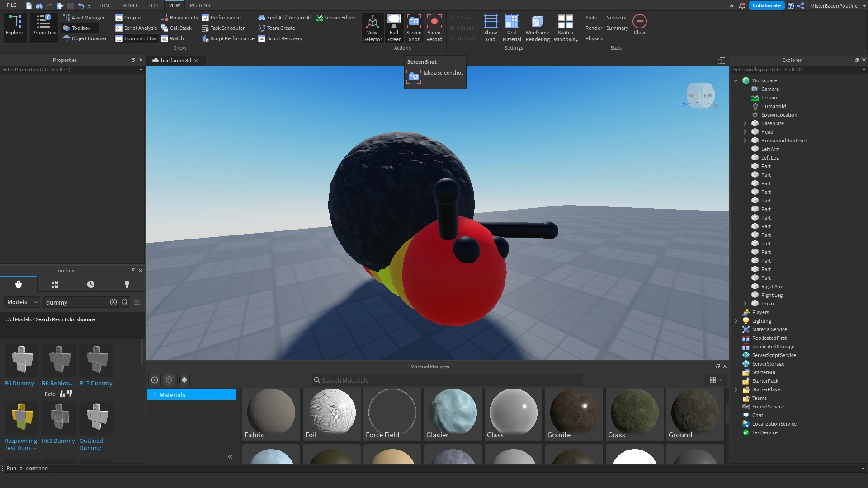Open the Models category dropdown
Viewport: 868px width, 488px height.
coord(22,302)
